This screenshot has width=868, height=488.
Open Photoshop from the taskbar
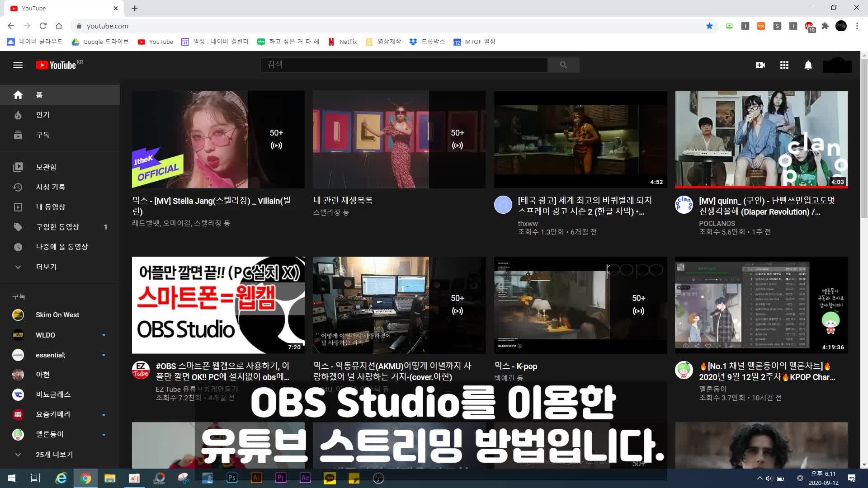click(x=232, y=478)
